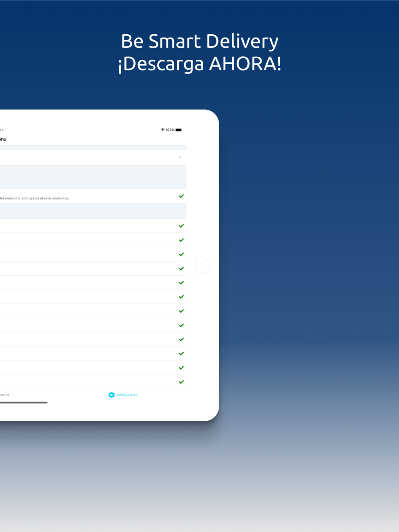Tap the battery status icon
399x532 pixels.
coord(179,130)
